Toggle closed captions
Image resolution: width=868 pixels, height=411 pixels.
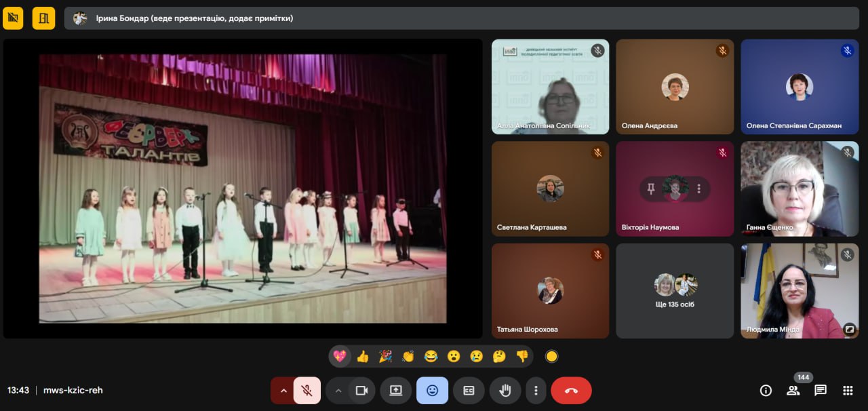tap(469, 391)
